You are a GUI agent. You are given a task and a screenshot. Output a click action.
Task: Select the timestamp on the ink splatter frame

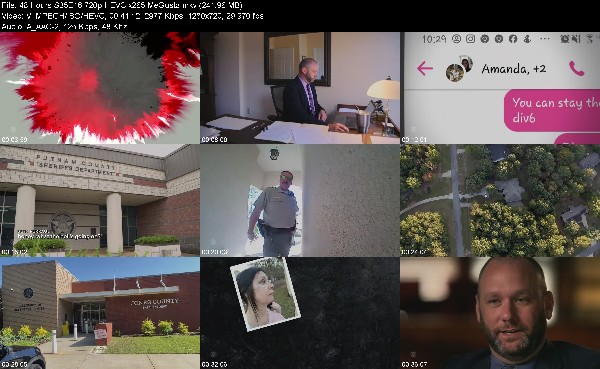14,140
